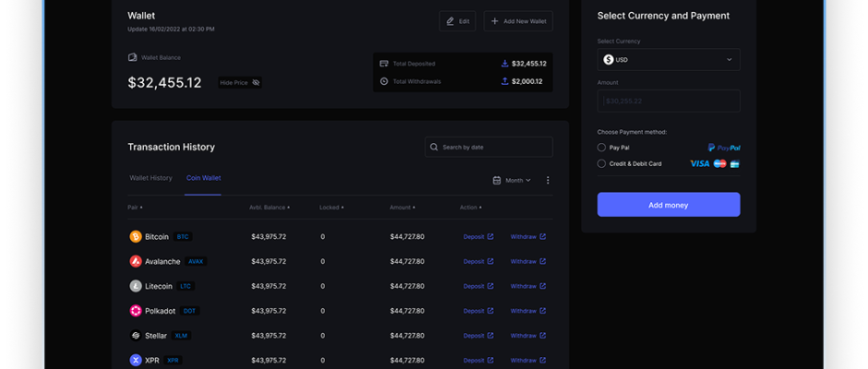Viewport: 868px width, 369px height.
Task: Sort by the Pair column header
Action: click(136, 208)
